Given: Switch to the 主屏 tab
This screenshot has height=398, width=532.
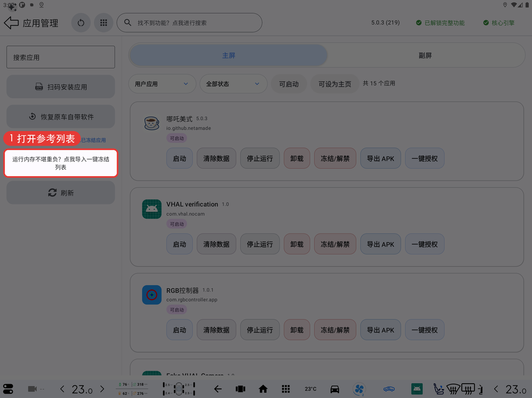Looking at the screenshot, I should (228, 55).
